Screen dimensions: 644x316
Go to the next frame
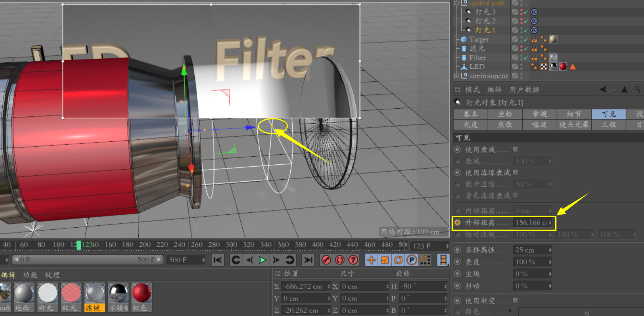[276, 260]
